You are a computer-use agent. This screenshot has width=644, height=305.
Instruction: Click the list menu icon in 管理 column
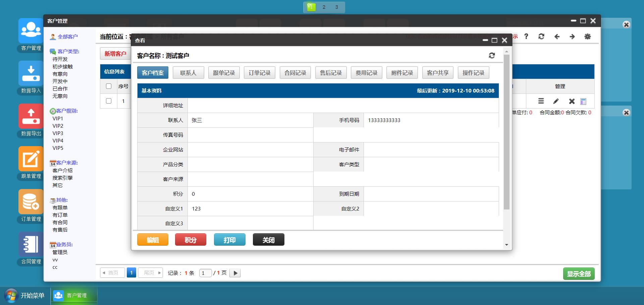[x=541, y=101]
